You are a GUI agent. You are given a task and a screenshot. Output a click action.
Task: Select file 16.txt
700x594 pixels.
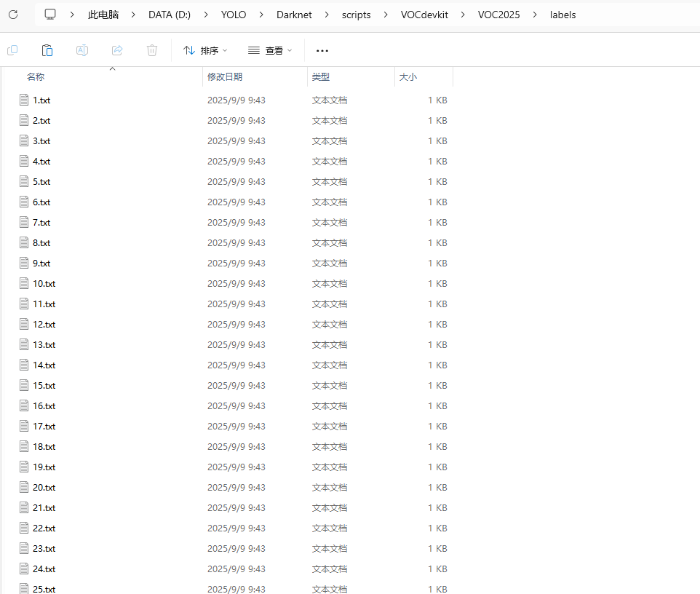(x=44, y=406)
